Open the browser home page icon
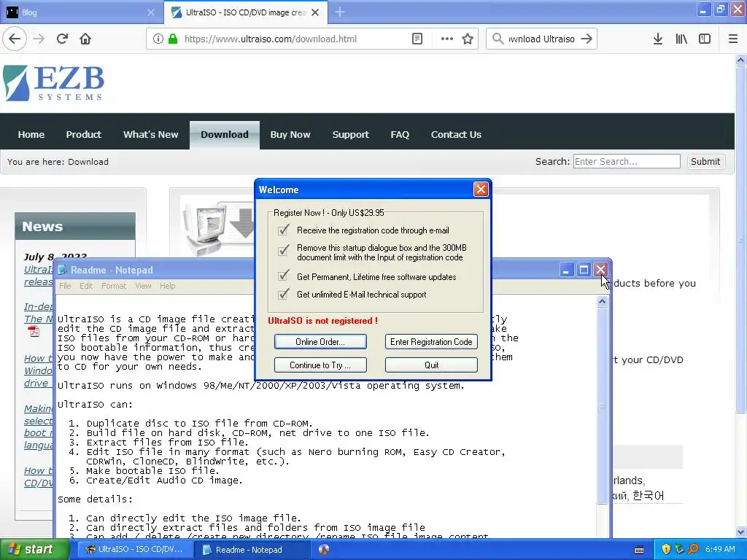The height and width of the screenshot is (560, 747). point(85,39)
